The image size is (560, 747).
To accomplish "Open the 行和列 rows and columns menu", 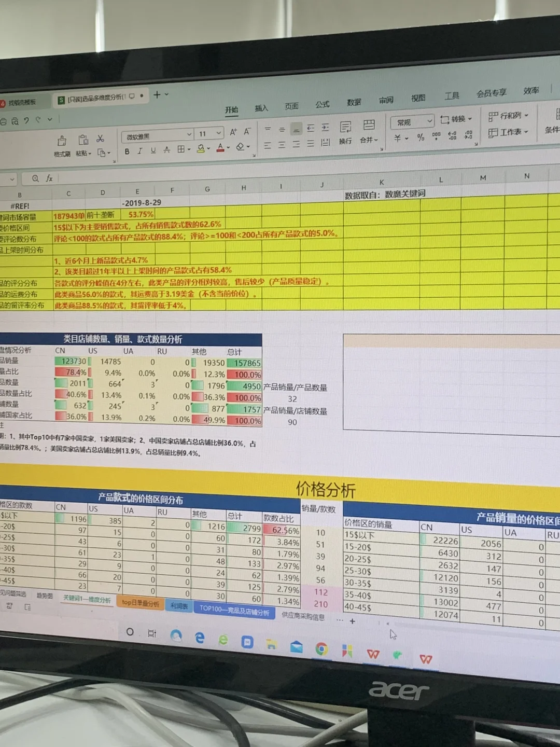I will click(508, 116).
